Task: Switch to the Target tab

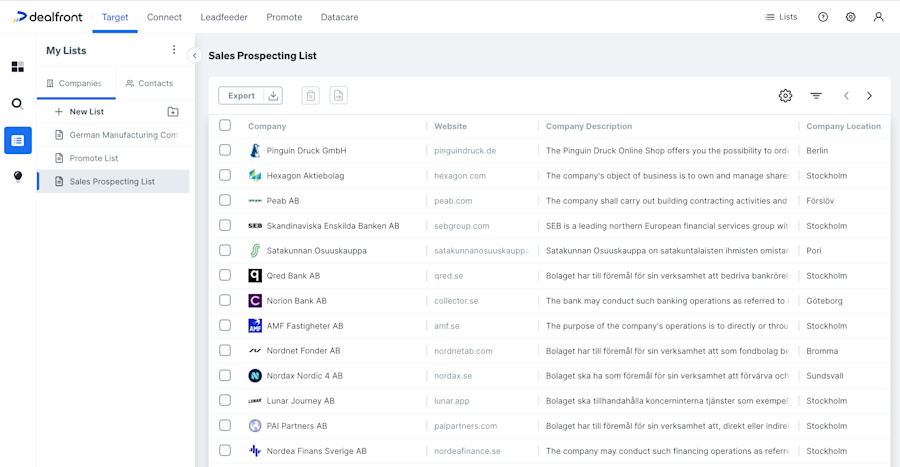Action: tap(115, 17)
